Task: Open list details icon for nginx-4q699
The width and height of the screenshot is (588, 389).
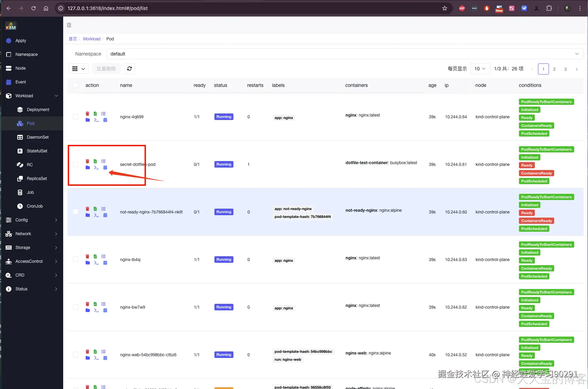Action: click(x=104, y=113)
